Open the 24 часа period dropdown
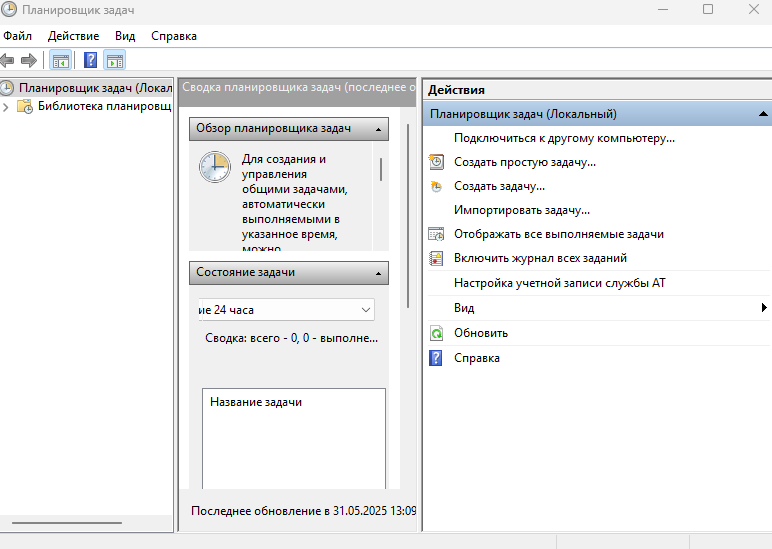This screenshot has height=549, width=772. click(287, 310)
